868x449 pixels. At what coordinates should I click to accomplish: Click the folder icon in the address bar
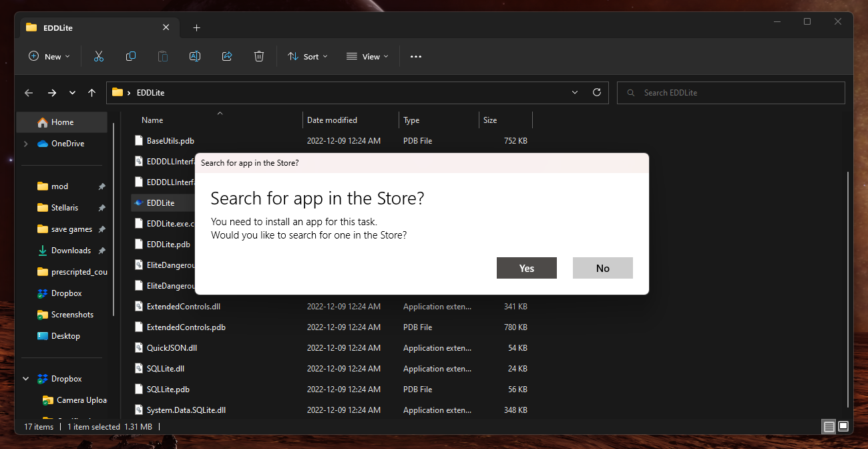[x=118, y=92]
